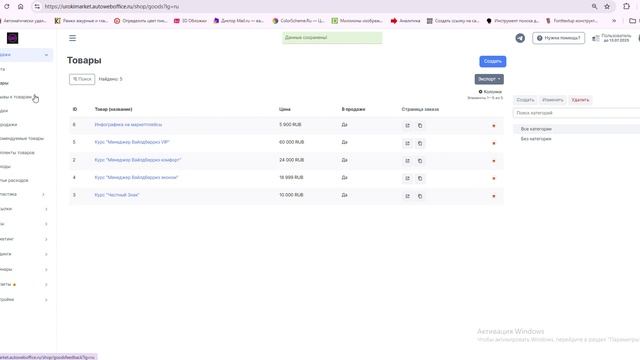Click Удалить in the categories panel
This screenshot has height=360, width=640.
coord(580,100)
